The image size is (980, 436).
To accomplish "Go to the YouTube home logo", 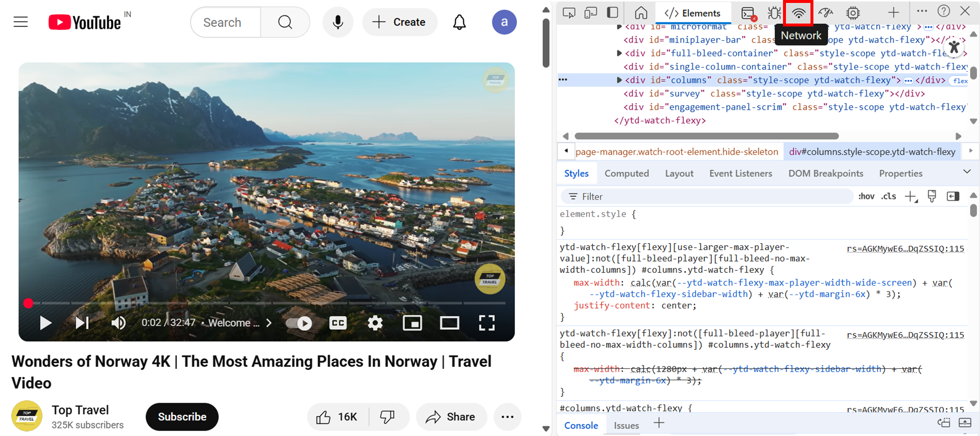I will [85, 22].
